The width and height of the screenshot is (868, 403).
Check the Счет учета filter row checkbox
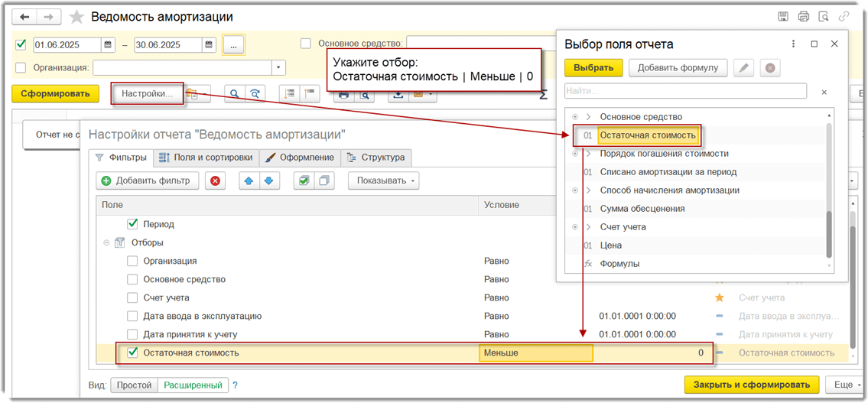coord(132,297)
